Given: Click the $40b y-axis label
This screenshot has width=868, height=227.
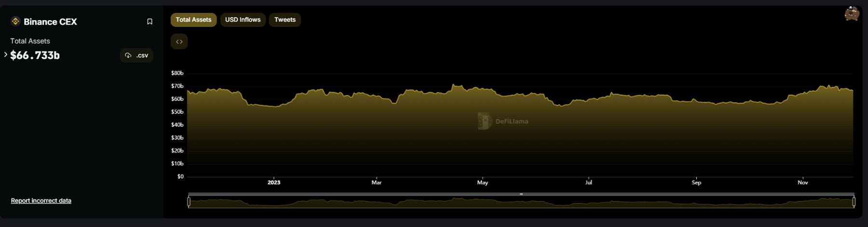Looking at the screenshot, I should 177,125.
